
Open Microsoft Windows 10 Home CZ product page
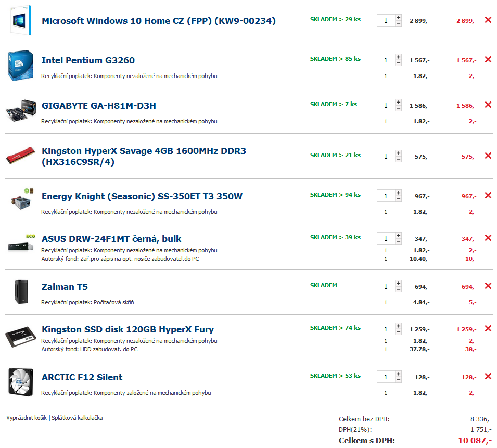click(x=159, y=21)
